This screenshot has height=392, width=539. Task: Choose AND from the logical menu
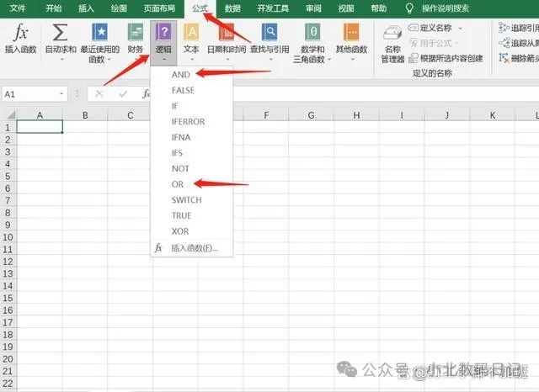[x=192, y=75]
